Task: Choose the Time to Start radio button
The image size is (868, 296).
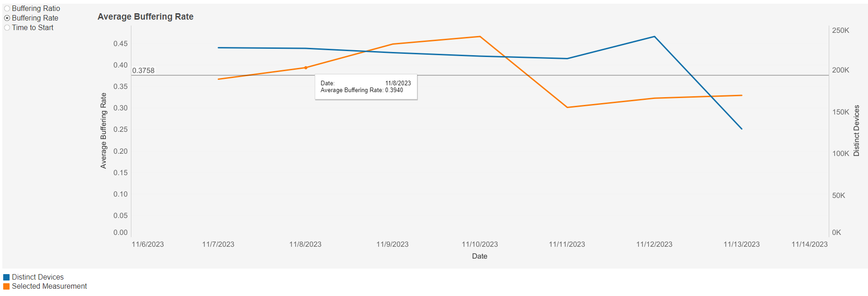Action: [x=7, y=28]
